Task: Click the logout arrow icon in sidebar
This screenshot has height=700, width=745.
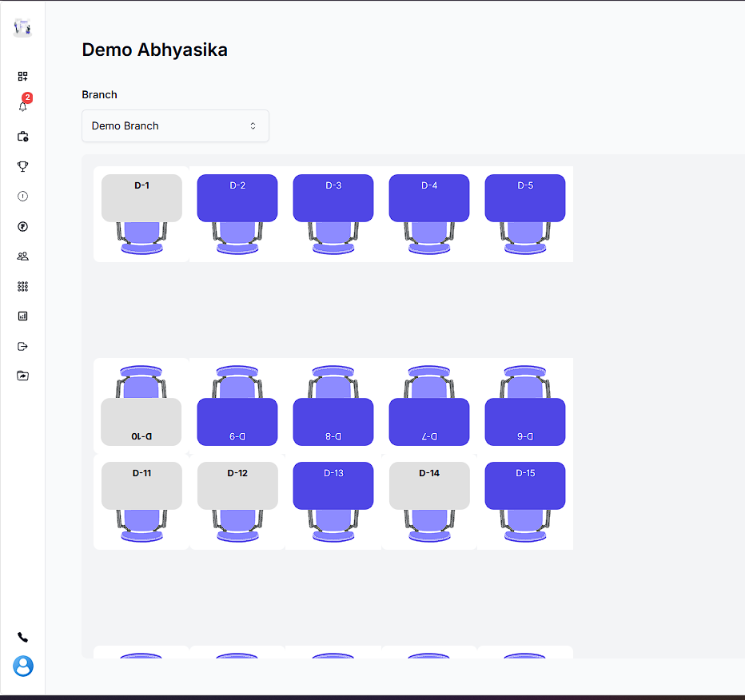Action: point(23,346)
